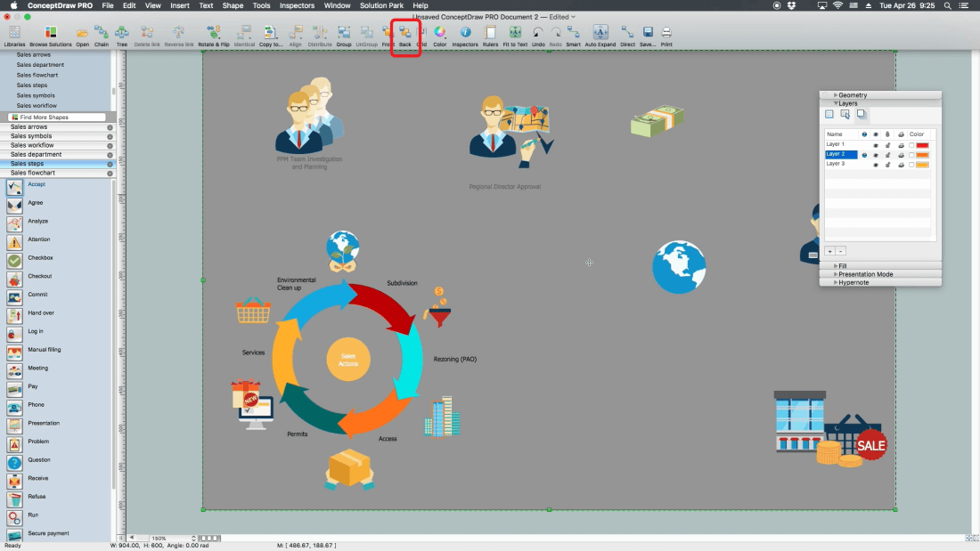Select the Sales steps library header
The height and width of the screenshot is (551, 980).
point(58,164)
